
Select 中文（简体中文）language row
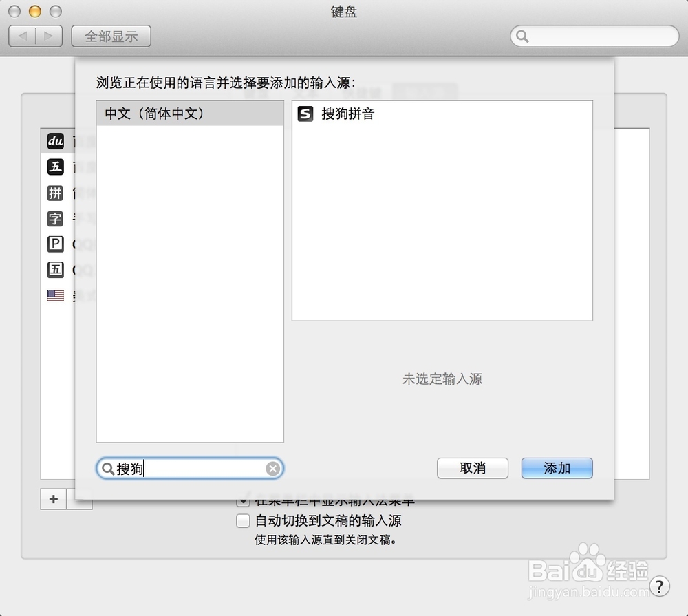coord(190,114)
